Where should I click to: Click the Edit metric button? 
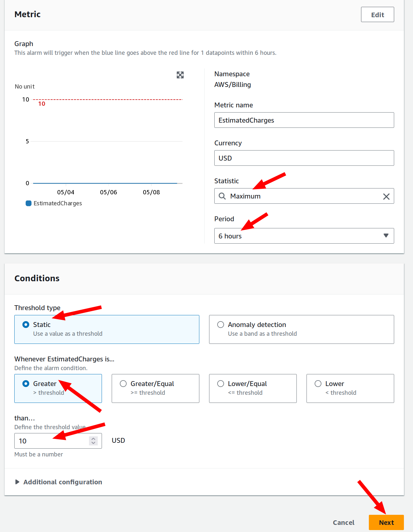pyautogui.click(x=378, y=15)
